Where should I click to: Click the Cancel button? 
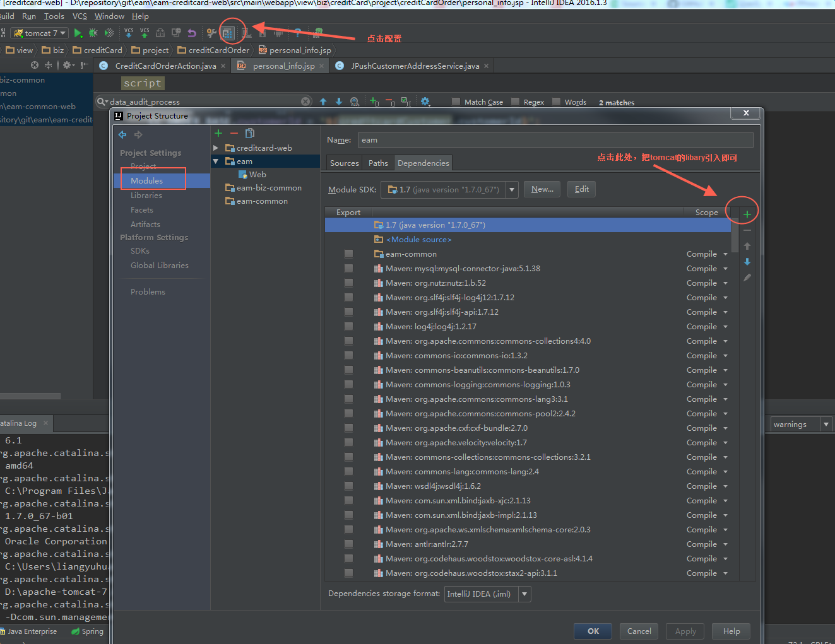pyautogui.click(x=639, y=631)
